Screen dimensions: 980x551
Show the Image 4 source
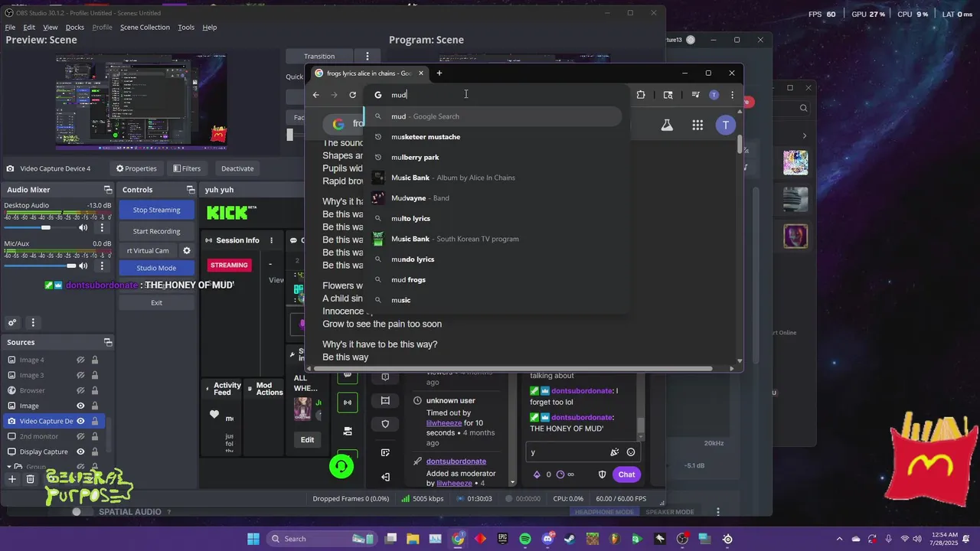pos(80,360)
